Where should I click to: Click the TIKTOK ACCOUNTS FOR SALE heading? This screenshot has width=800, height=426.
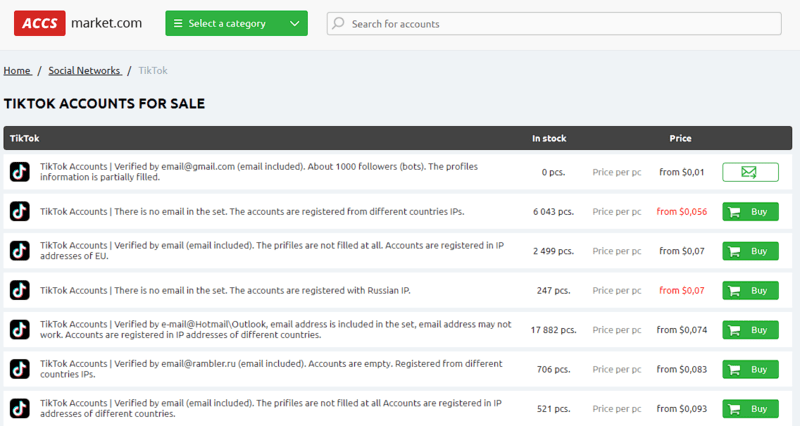tap(104, 104)
